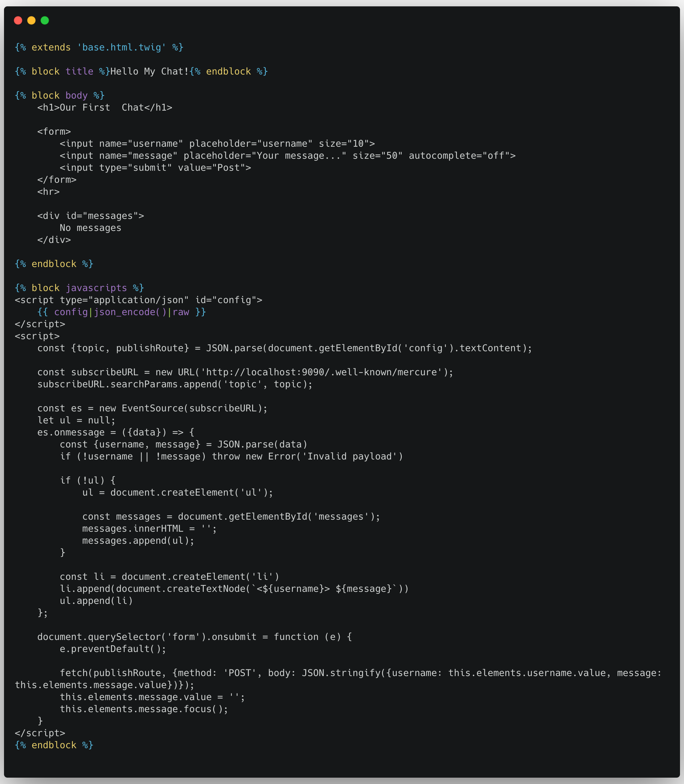Click the createTextNode template literal line

tap(234, 589)
